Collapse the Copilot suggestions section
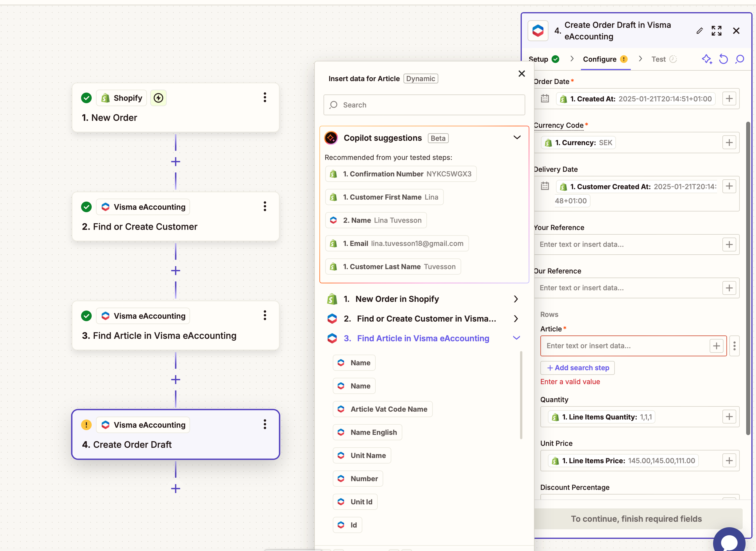 tap(517, 137)
